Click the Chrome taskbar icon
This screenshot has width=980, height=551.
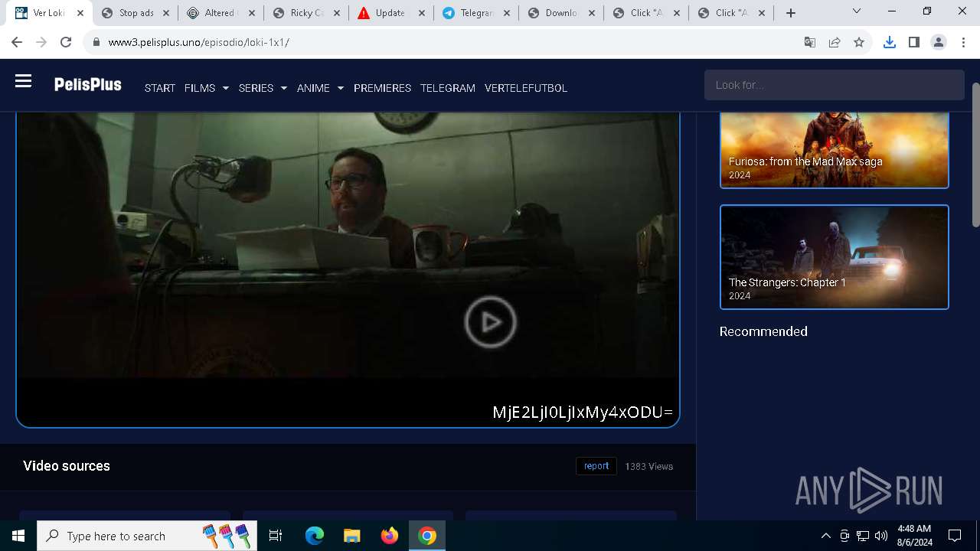[x=427, y=536]
